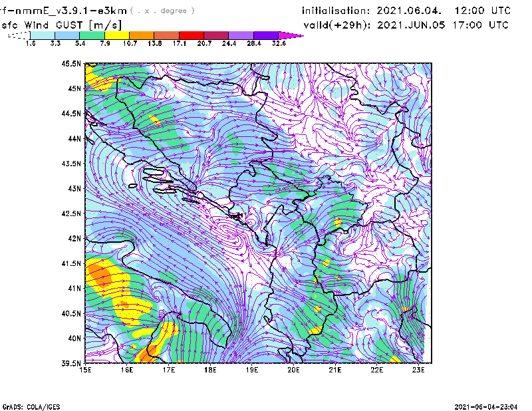Click the dashed white arrow at colorbar start

19,35
